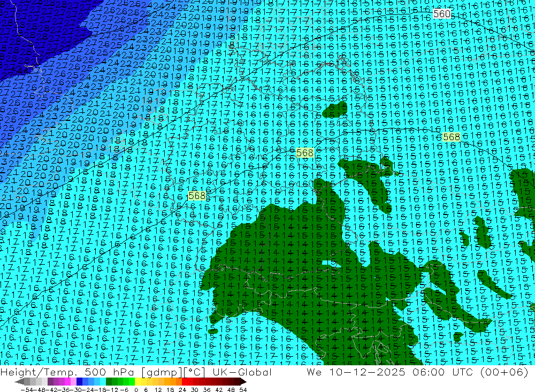
Task: Click the '06:00 UTC' time text
Action: coord(442,372)
